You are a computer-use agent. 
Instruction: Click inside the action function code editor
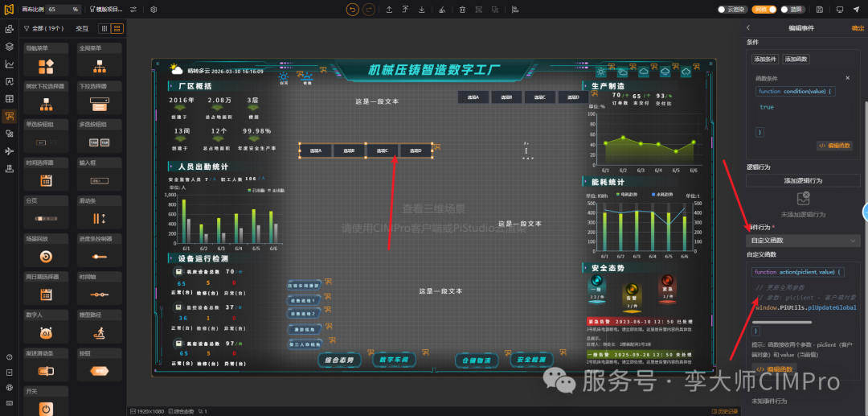click(x=804, y=297)
